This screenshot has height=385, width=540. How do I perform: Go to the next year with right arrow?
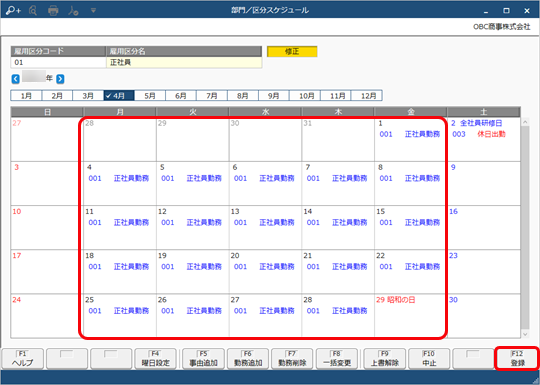tap(60, 79)
